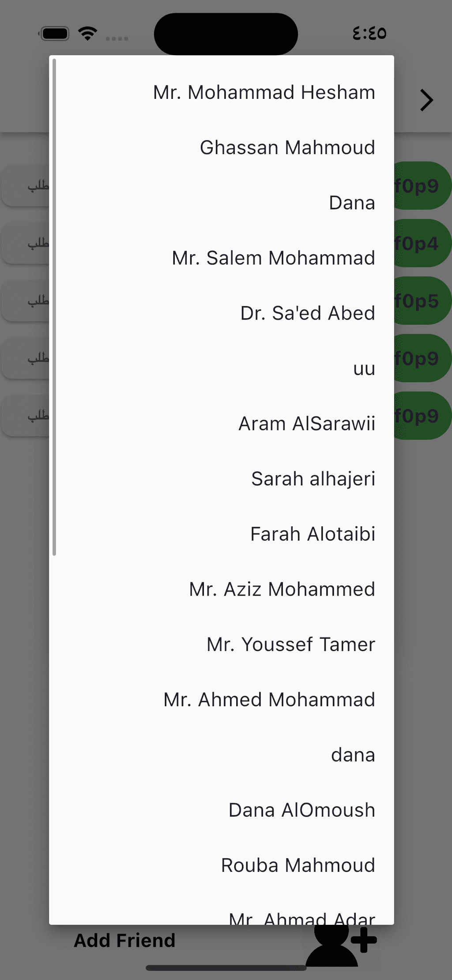Tap the right chevron arrow icon
This screenshot has height=980, width=452.
426,100
